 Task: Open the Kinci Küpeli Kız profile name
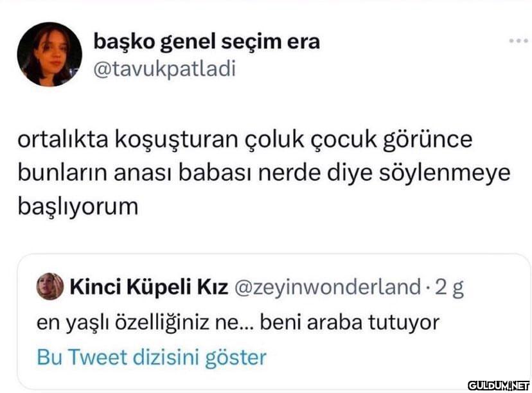coord(148,287)
